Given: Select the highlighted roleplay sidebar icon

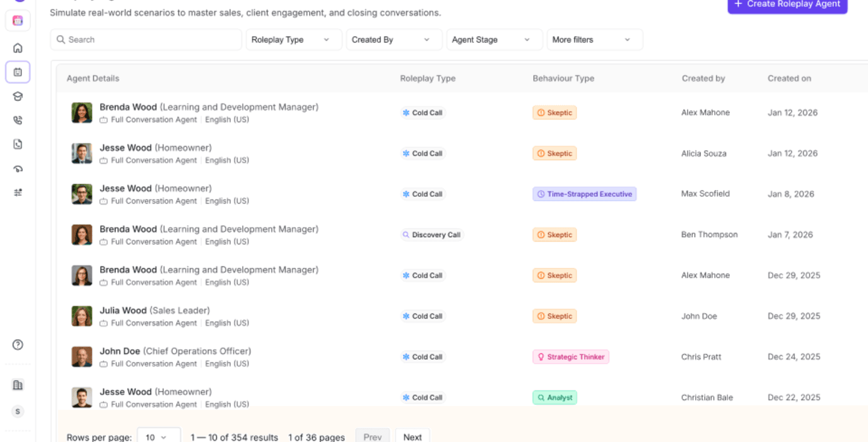Looking at the screenshot, I should (18, 72).
